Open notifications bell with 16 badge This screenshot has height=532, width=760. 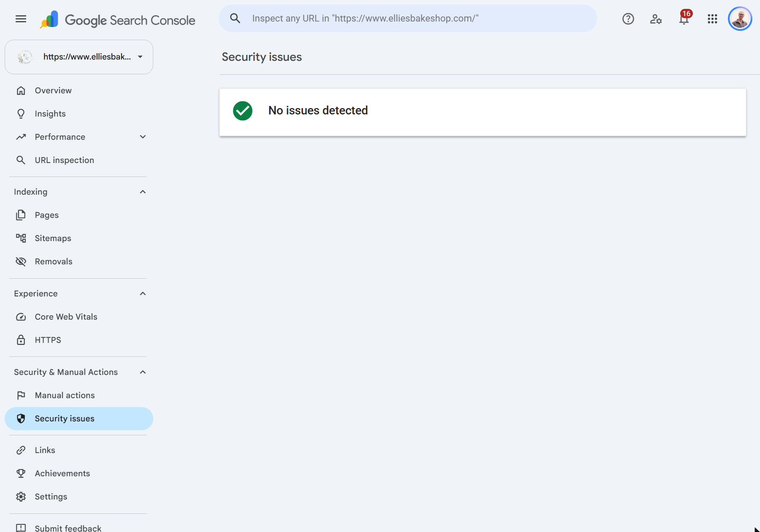(684, 18)
